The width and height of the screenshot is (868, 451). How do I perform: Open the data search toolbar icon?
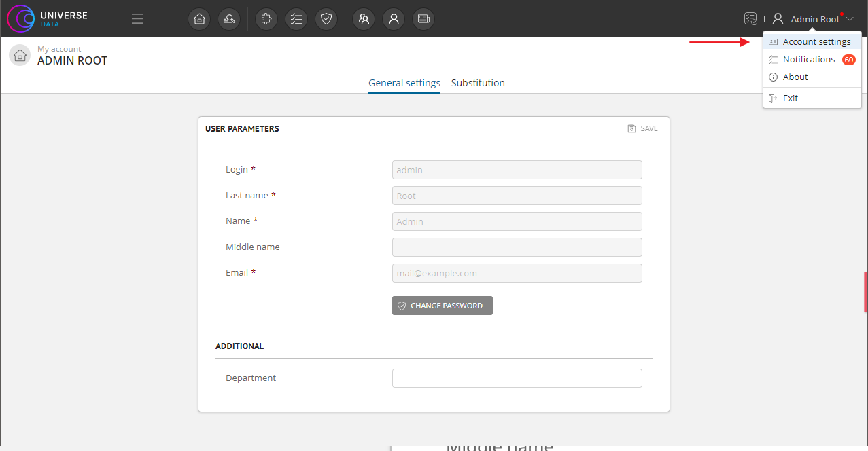(229, 19)
